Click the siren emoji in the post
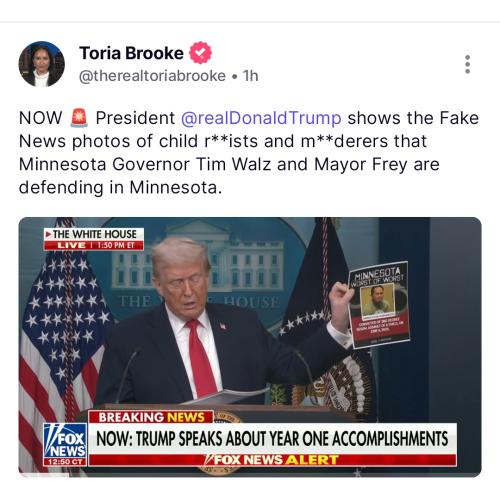Screen dimensions: 500x495 click(79, 118)
